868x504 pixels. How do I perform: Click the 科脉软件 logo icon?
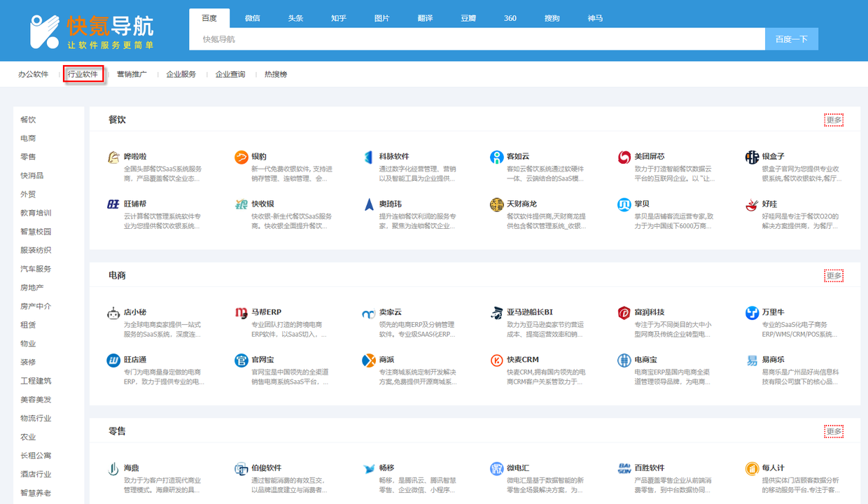click(x=369, y=157)
